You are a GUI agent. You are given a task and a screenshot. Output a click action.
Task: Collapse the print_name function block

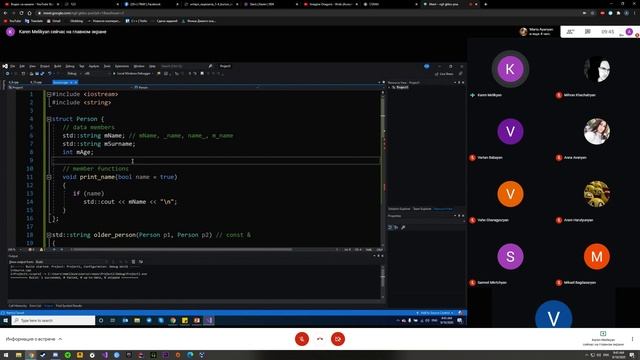click(49, 177)
